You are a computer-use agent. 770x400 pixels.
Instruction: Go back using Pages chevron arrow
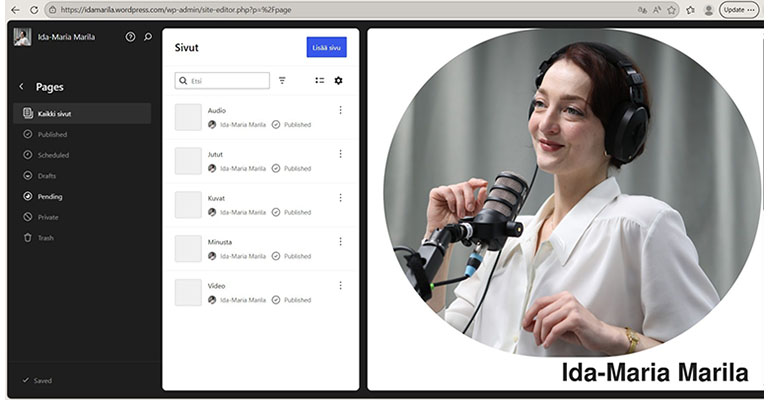pos(22,87)
